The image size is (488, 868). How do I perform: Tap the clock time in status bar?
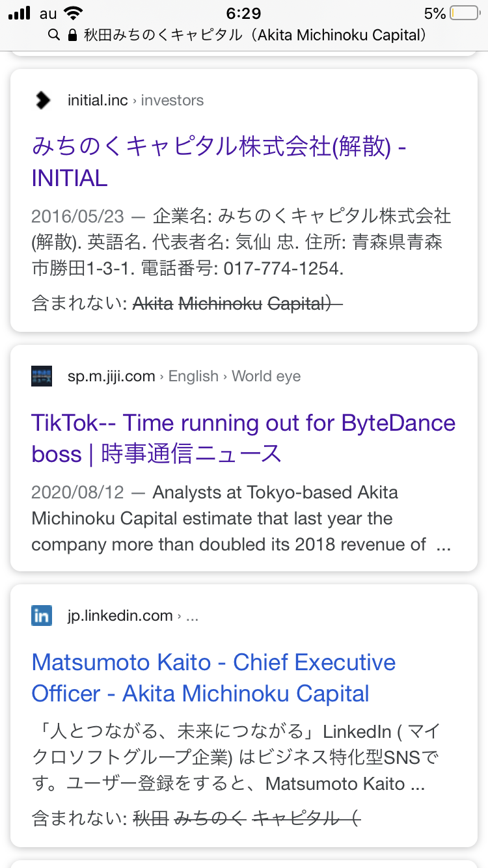coord(243,13)
